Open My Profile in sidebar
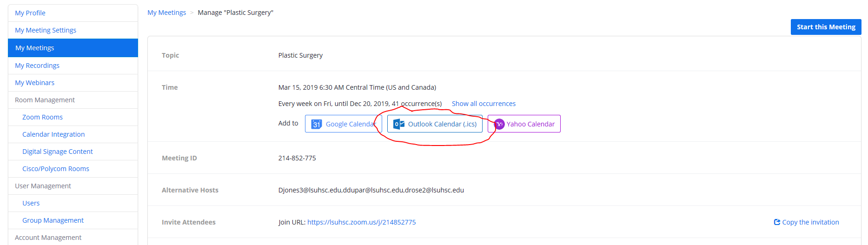The image size is (868, 245). [x=30, y=13]
